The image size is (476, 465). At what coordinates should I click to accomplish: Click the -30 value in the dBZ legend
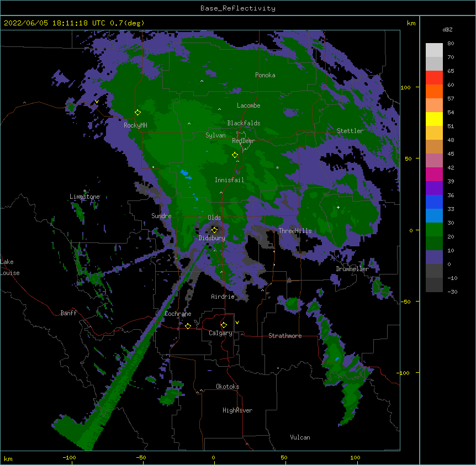[452, 292]
